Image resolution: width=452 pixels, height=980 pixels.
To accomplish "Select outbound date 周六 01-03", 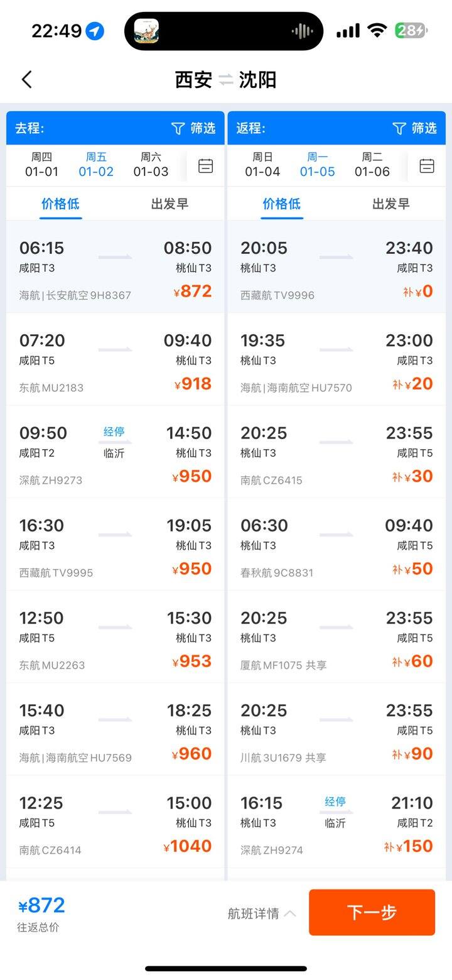I will pos(151,165).
